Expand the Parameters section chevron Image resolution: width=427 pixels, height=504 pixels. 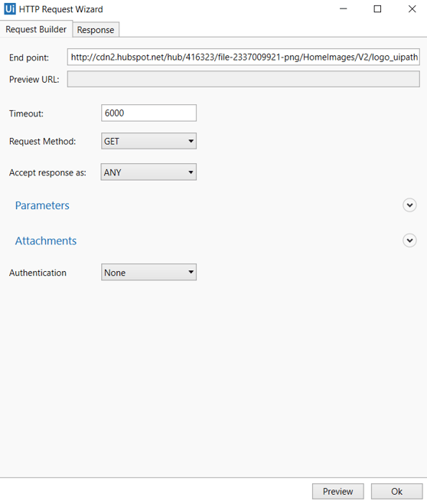(409, 205)
